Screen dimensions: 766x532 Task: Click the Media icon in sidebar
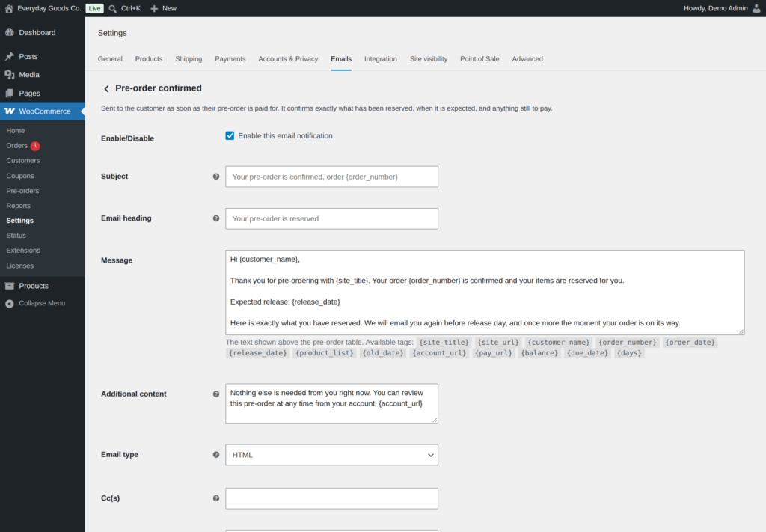point(10,75)
